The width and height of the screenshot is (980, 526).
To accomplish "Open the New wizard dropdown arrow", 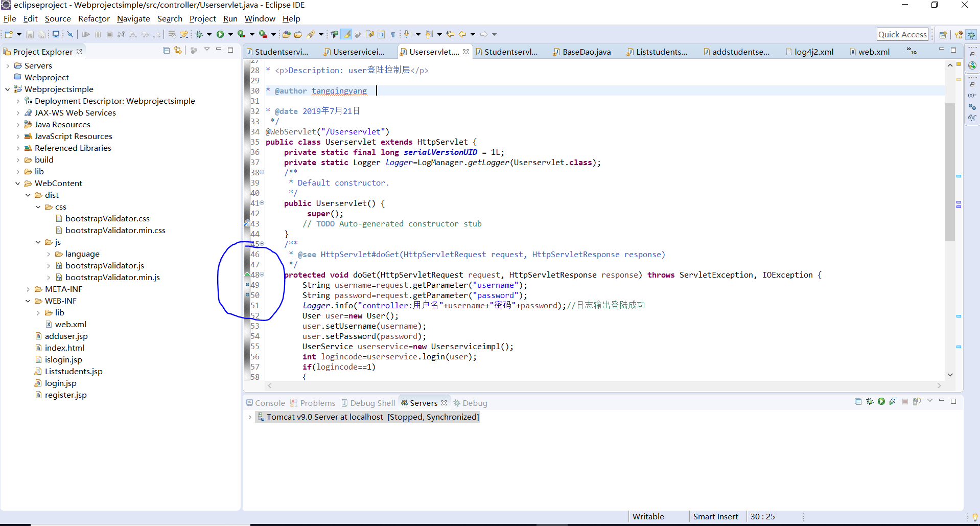I will [x=19, y=34].
